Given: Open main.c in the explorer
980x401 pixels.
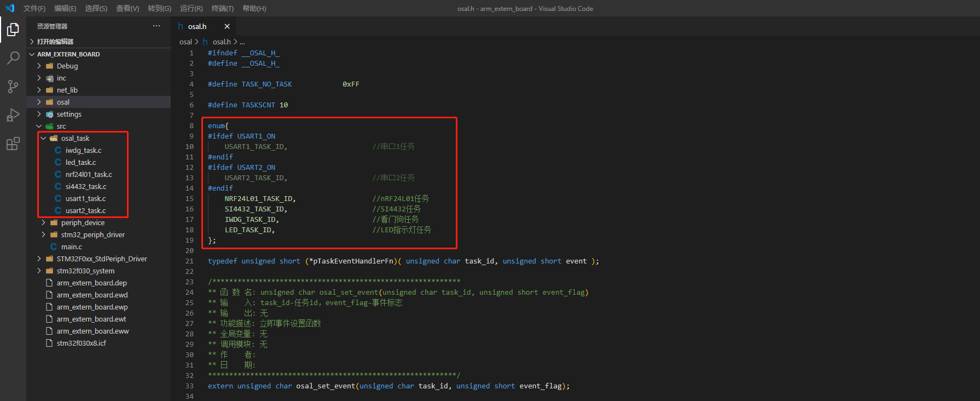Looking at the screenshot, I should [71, 247].
